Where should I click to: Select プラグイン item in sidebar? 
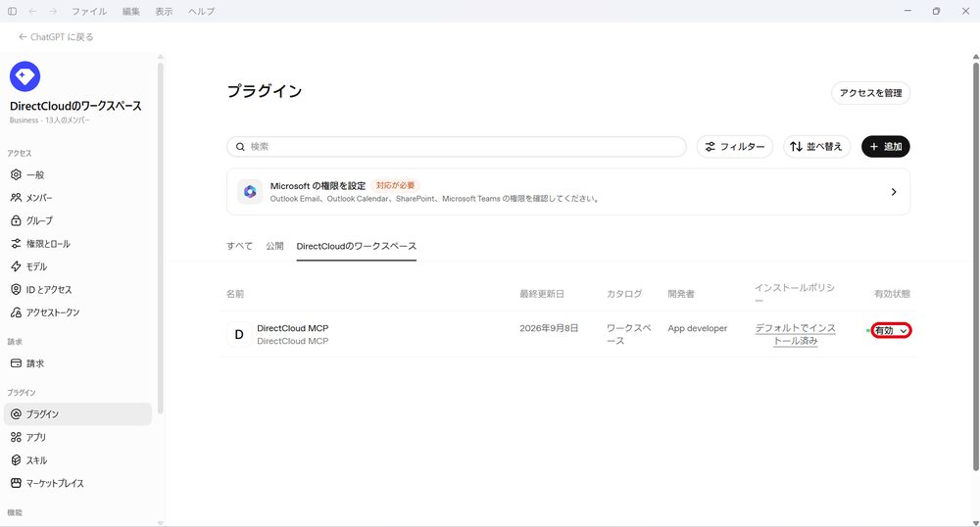click(78, 414)
